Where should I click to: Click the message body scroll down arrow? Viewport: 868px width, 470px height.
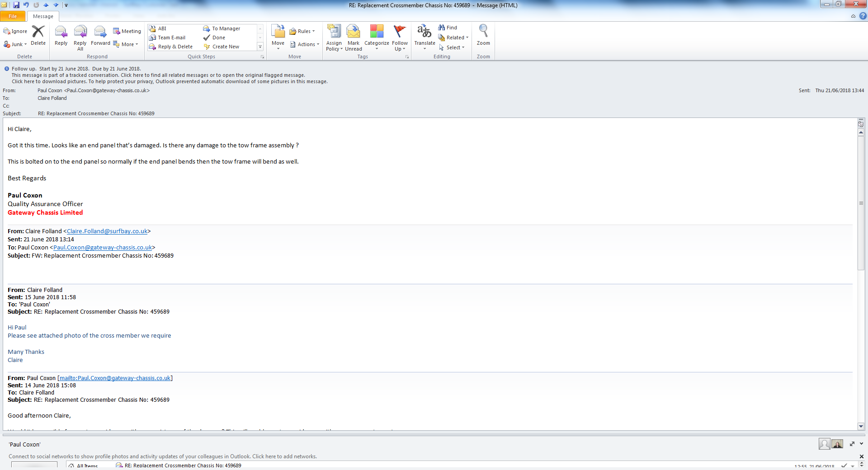pyautogui.click(x=861, y=426)
